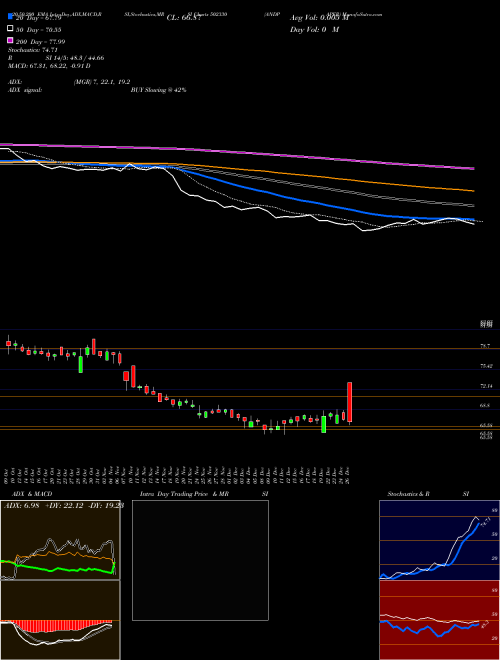The height and width of the screenshot is (660, 500).
Task: Click the 73.42 price axis label
Action: click(486, 366)
